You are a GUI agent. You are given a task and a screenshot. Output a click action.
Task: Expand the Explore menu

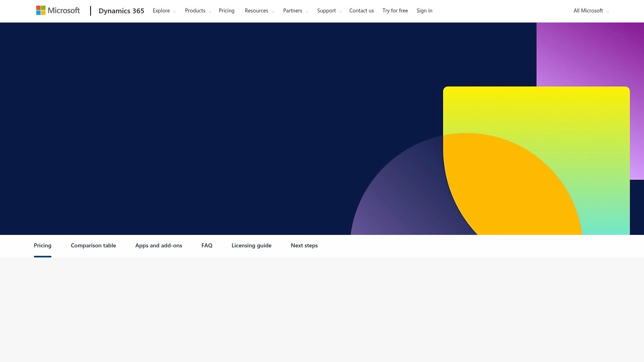tap(164, 11)
